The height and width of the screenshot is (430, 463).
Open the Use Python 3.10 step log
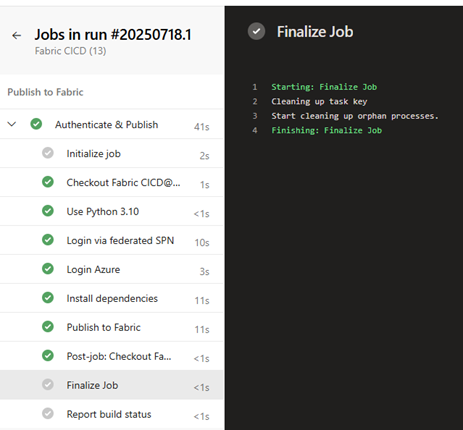tap(111, 211)
